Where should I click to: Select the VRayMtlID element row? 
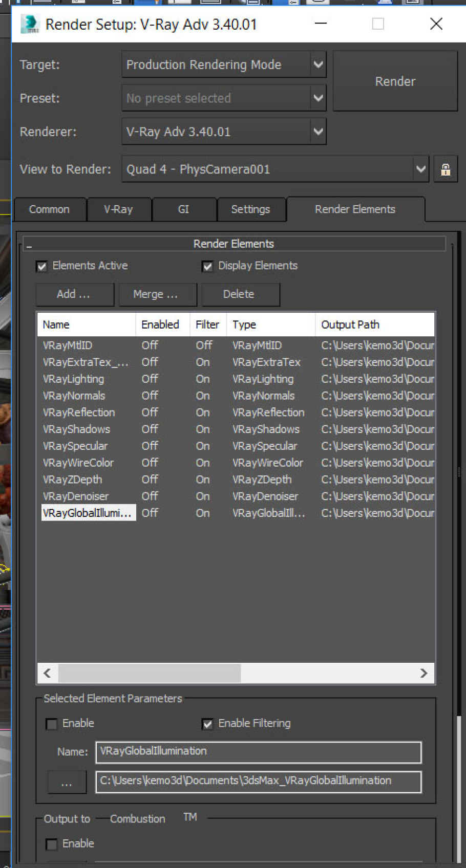[236, 345]
